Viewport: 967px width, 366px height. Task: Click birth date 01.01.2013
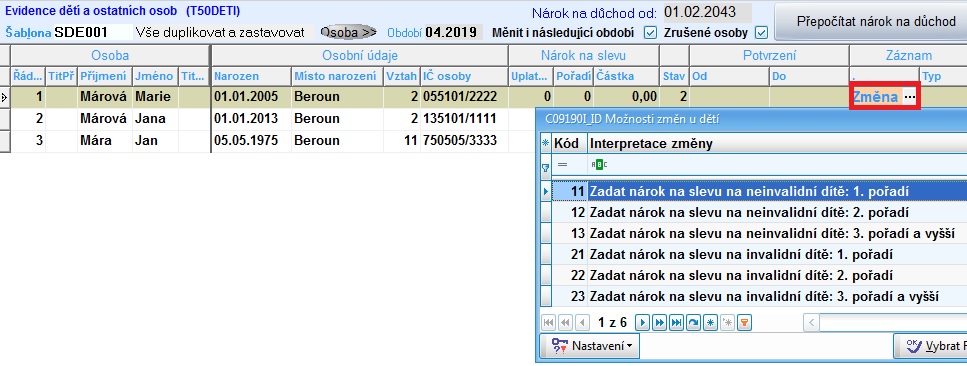pos(251,119)
